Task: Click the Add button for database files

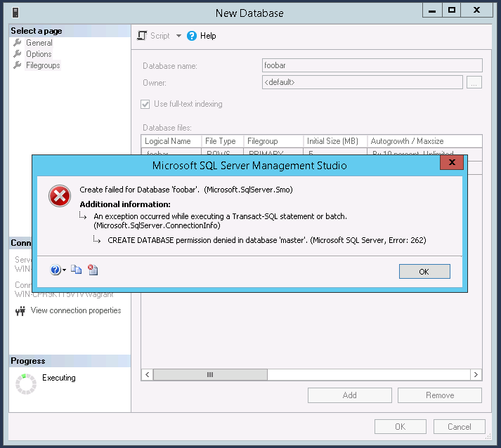Action: point(350,395)
